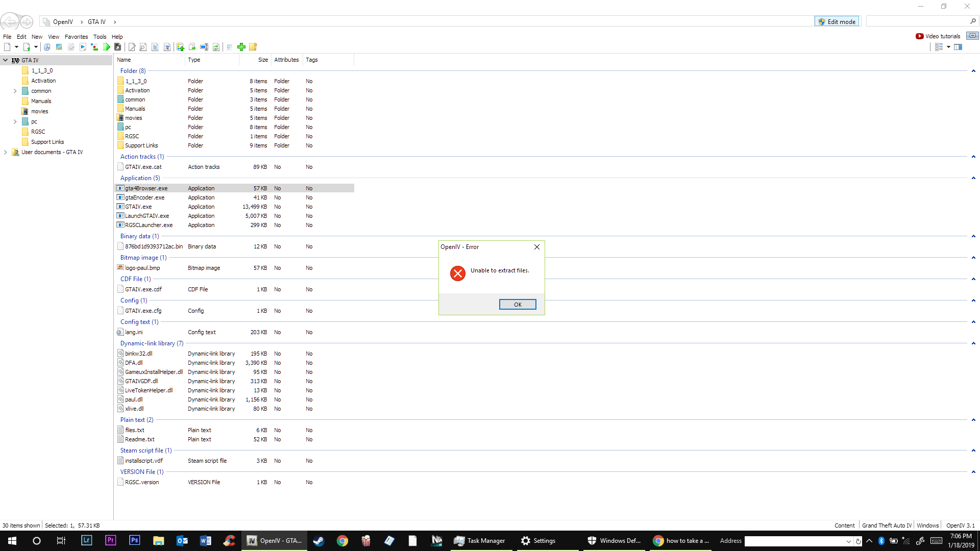This screenshot has width=980, height=551.
Task: Click the refresh toolbar icon with green arrows
Action: 216,47
